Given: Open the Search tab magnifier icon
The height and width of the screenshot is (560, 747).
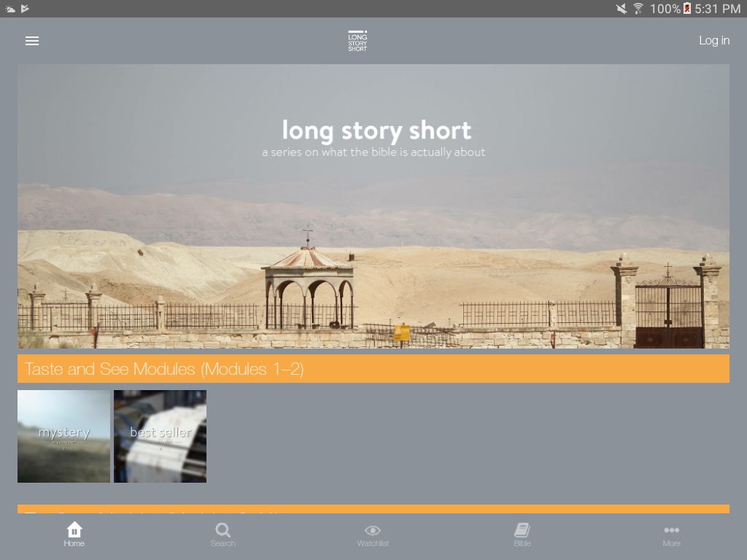Looking at the screenshot, I should (x=223, y=531).
